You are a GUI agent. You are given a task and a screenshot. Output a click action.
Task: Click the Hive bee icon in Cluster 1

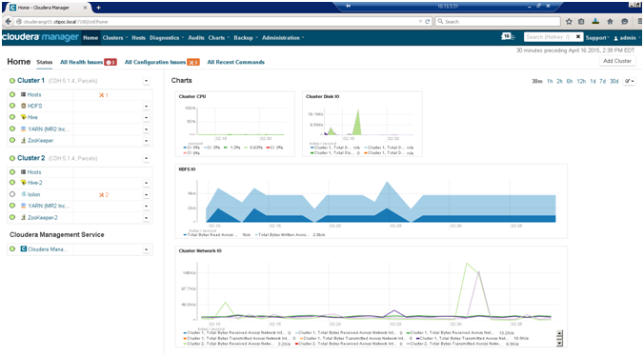(24, 117)
